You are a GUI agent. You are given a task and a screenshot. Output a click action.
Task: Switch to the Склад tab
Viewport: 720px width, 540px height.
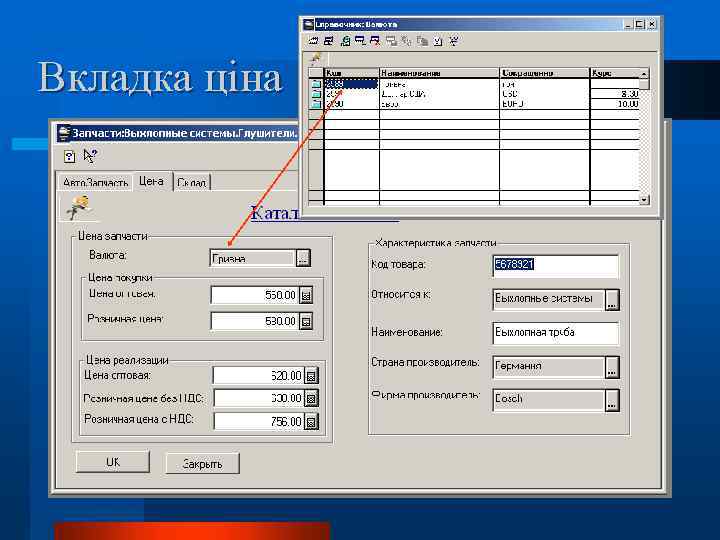click(191, 182)
